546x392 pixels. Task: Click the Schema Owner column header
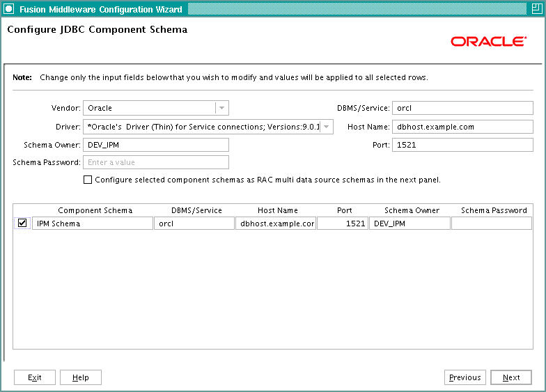pos(412,210)
